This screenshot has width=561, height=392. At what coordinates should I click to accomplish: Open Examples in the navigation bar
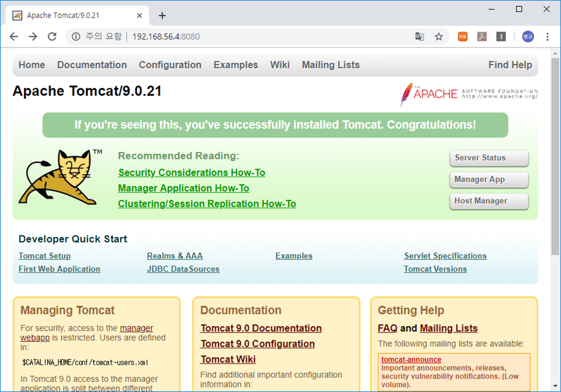point(236,65)
